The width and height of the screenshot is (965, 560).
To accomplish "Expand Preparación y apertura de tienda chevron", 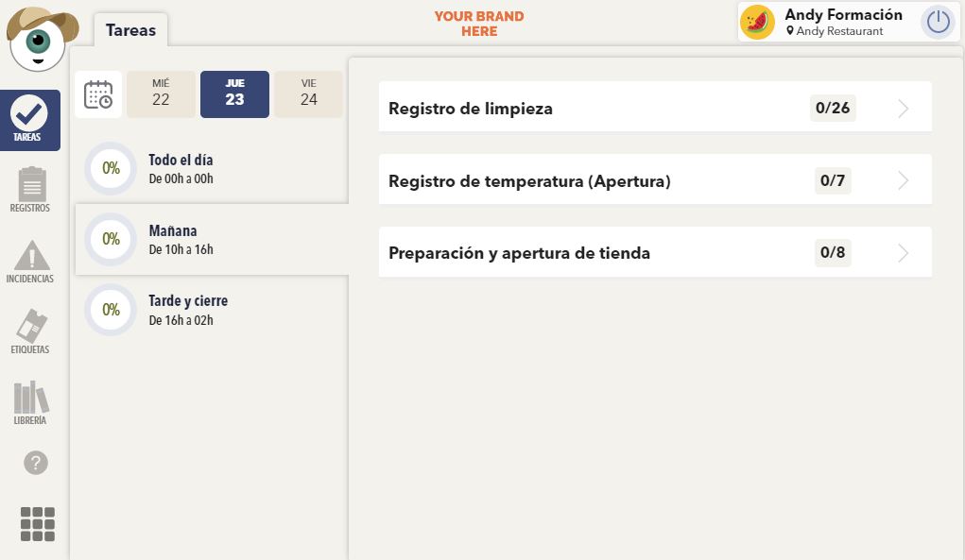I will 903,253.
